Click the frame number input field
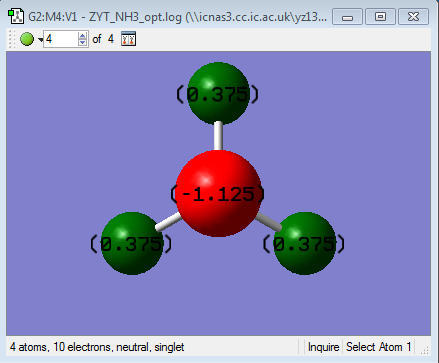The height and width of the screenshot is (363, 439). pos(61,39)
